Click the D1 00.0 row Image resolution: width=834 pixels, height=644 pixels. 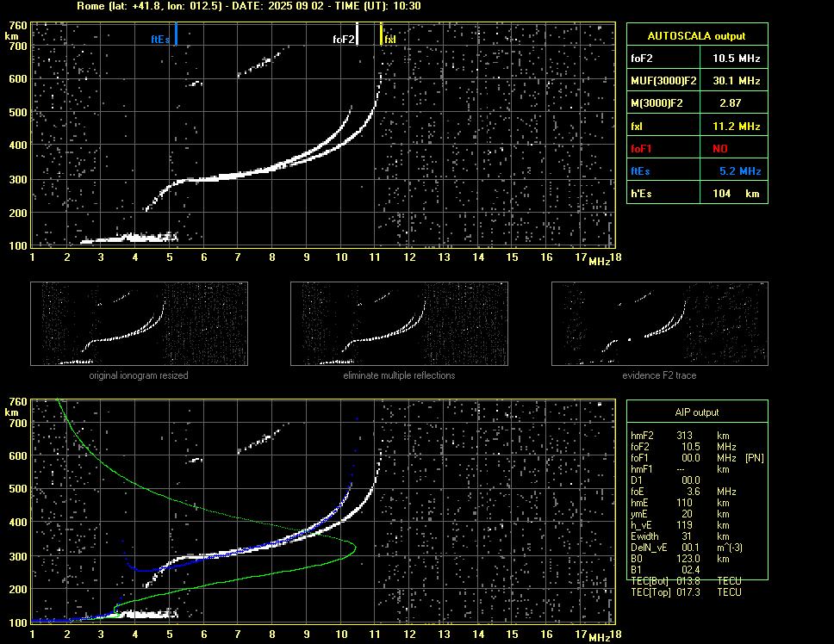click(x=665, y=480)
